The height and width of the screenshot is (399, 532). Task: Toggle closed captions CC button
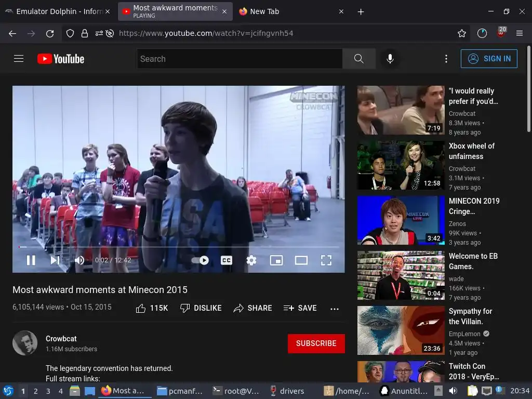pos(227,260)
